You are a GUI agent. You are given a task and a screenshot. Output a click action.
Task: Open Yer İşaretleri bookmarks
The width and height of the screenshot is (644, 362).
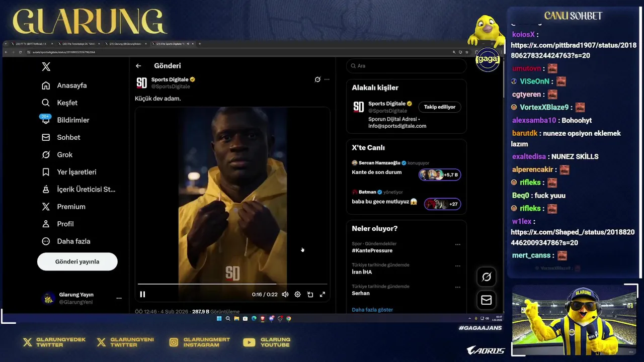point(69,172)
